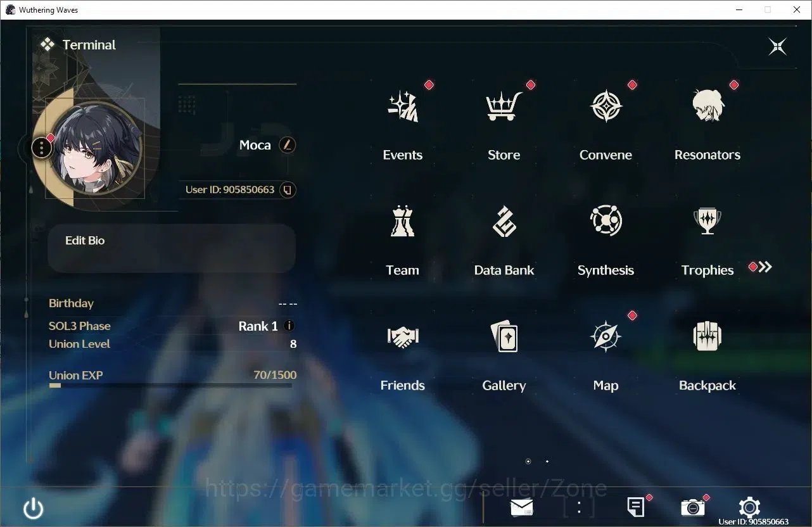
Task: Click the Friends label
Action: [403, 385]
